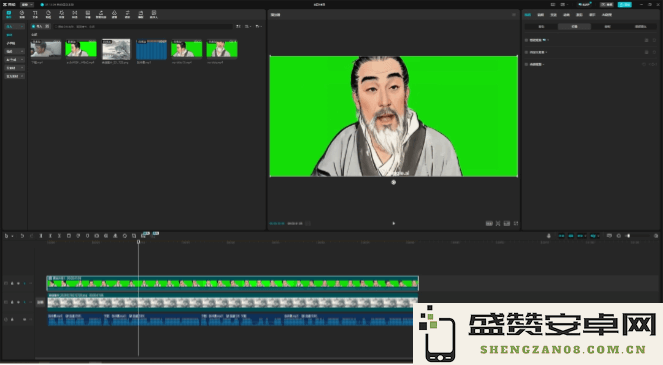Viewport: 663px width, 365px height.
Task: Open the sort dropdown in the media panel header
Action: [248, 27]
